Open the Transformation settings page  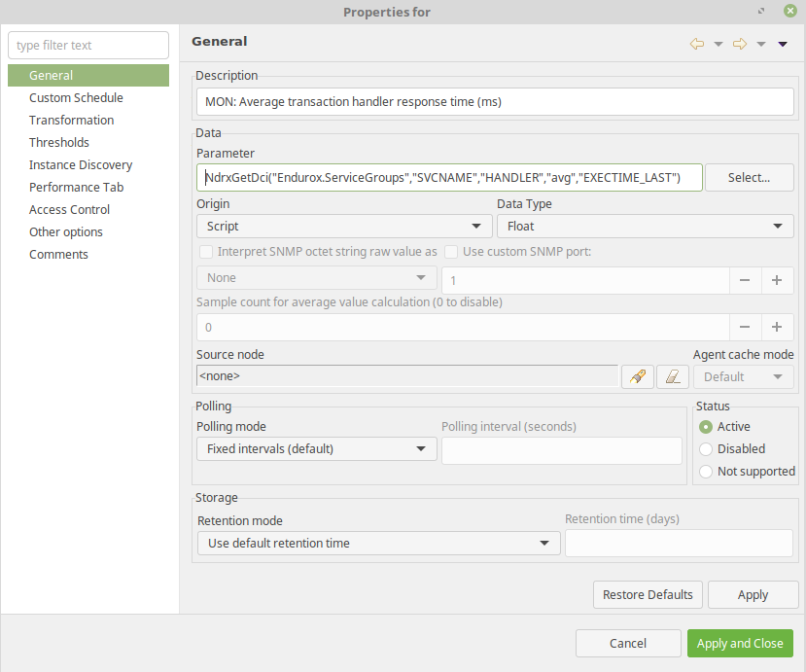(71, 121)
